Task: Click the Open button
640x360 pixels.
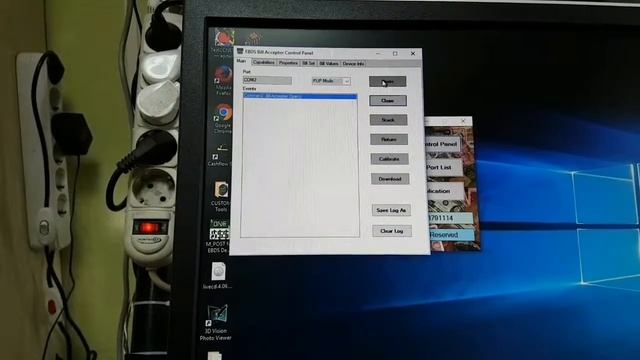Action: [388, 81]
